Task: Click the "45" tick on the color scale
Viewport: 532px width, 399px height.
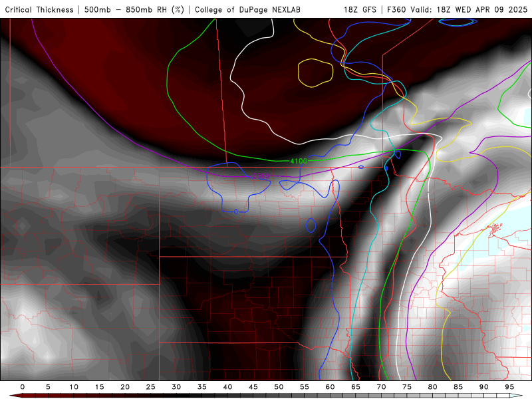Action: 253,387
